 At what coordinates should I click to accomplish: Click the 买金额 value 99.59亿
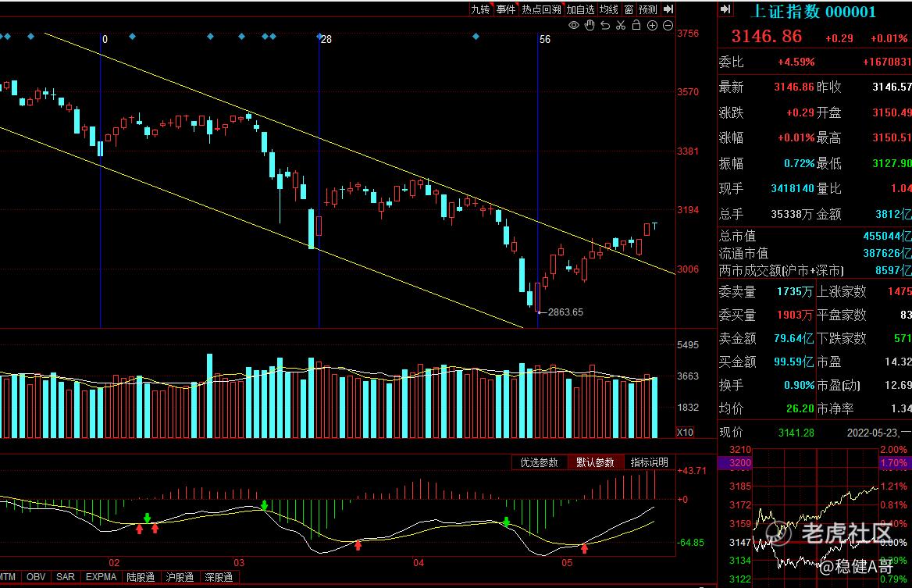(x=793, y=362)
